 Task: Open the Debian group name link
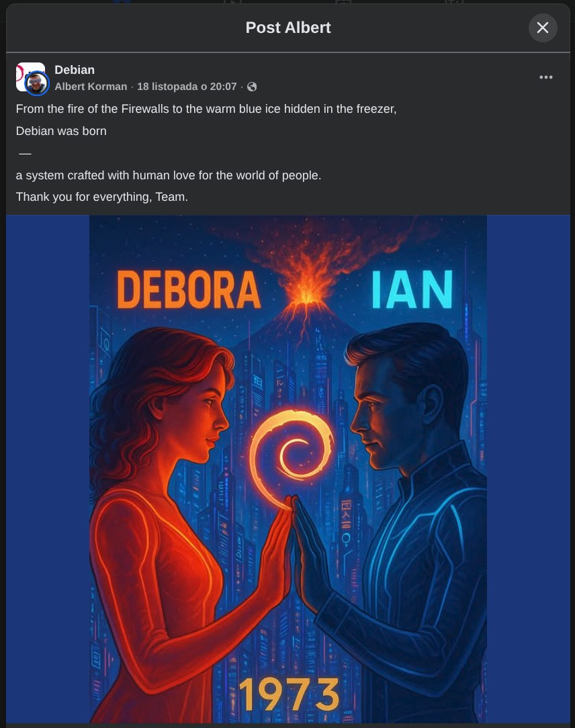[x=75, y=70]
